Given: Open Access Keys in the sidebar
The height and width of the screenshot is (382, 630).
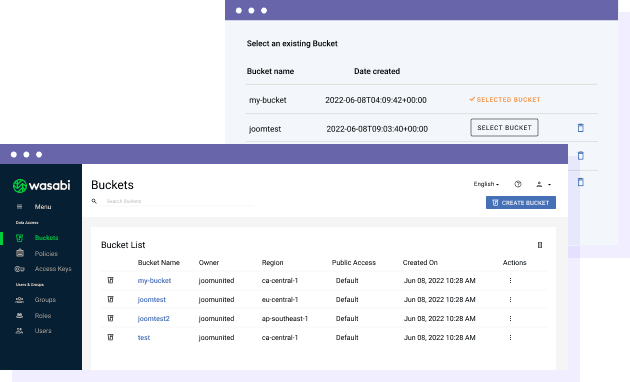Looking at the screenshot, I should [53, 269].
